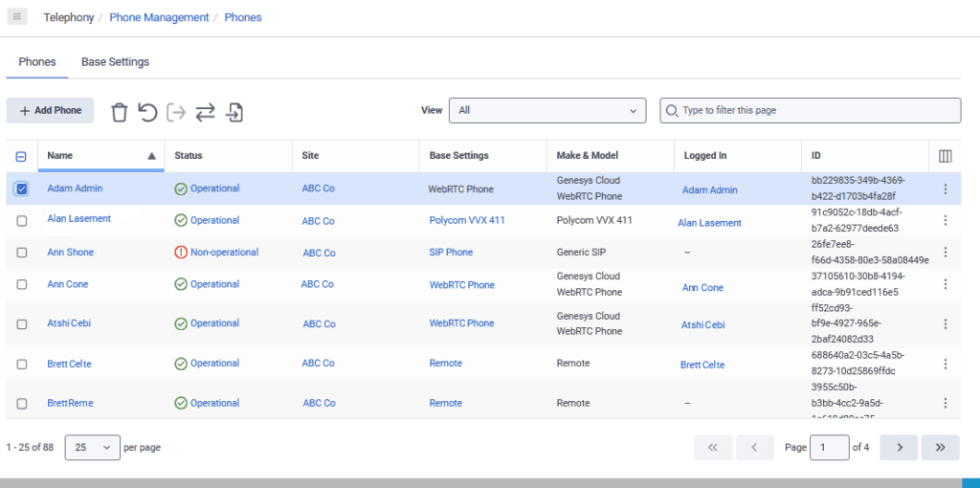Check the Alan Lasement row checkbox
Screen dimensions: 980x488
click(21, 220)
